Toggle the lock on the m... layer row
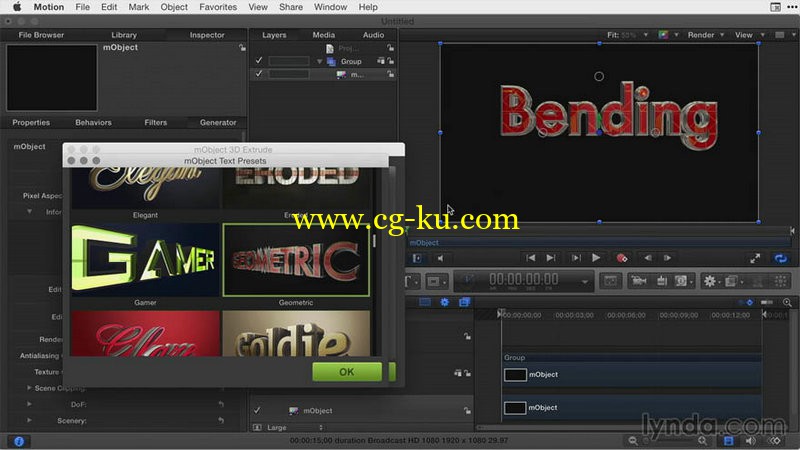Screen dimensions: 800x450 [x=390, y=74]
